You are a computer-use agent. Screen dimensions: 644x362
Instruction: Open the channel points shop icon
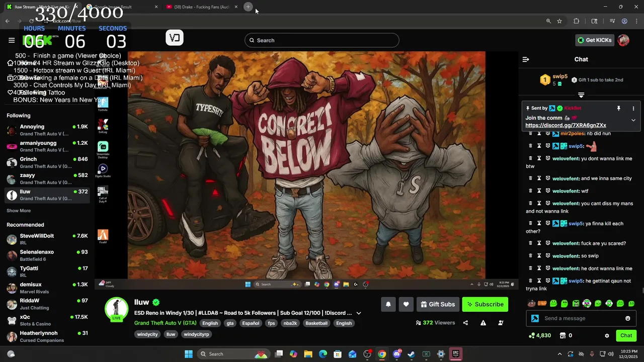click(x=563, y=335)
